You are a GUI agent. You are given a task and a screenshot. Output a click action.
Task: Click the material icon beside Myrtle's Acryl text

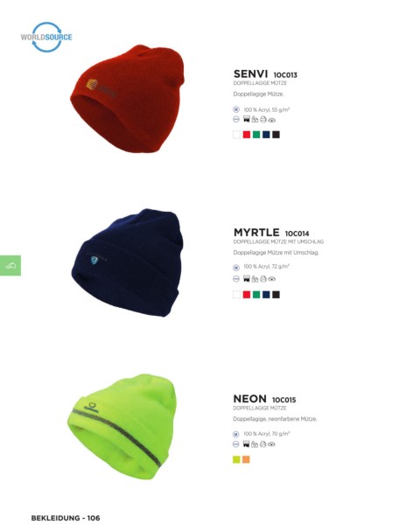tap(236, 268)
